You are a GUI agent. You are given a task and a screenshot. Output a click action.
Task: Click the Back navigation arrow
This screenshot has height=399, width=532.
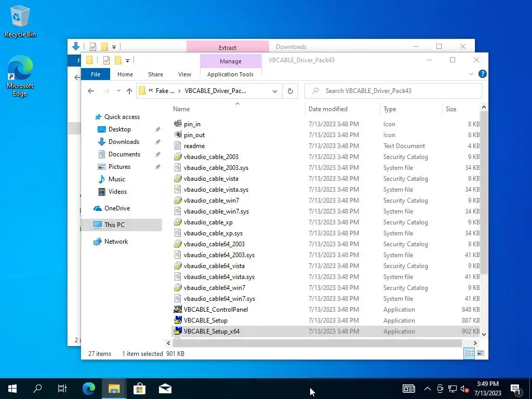[90, 91]
